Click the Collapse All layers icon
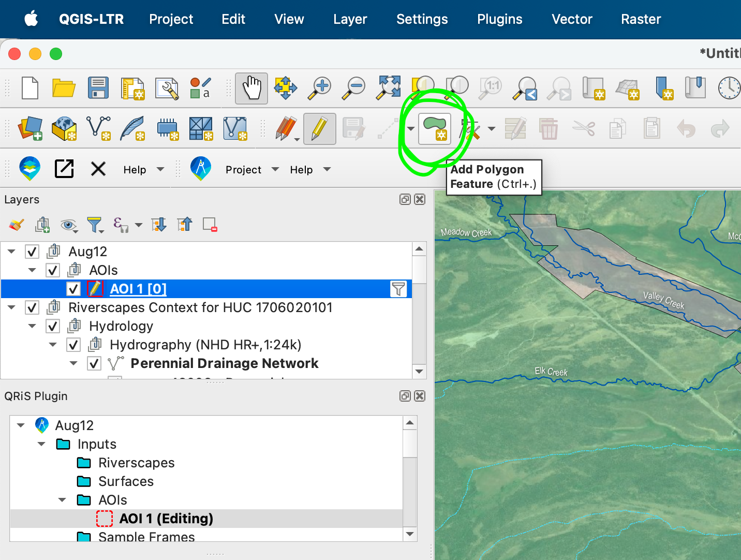 (185, 224)
